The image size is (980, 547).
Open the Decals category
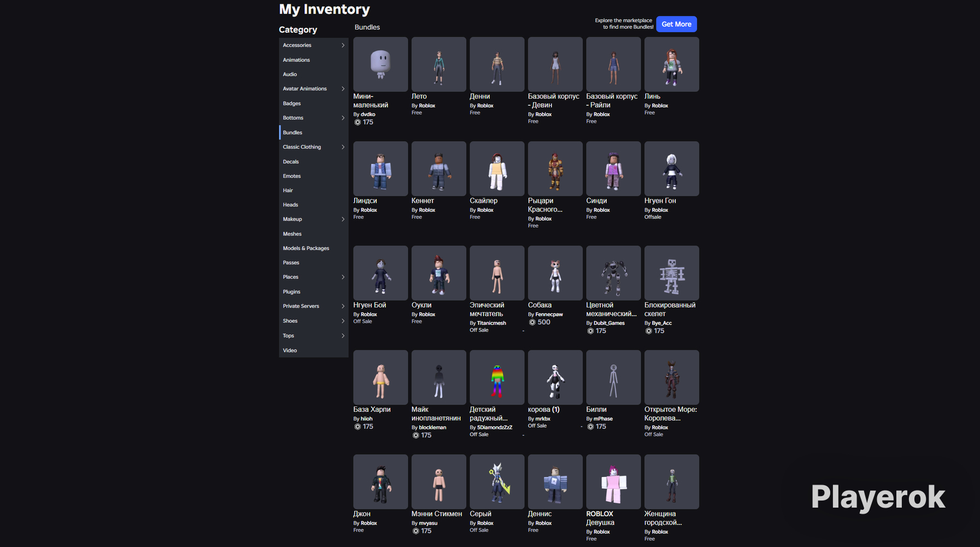pyautogui.click(x=314, y=162)
